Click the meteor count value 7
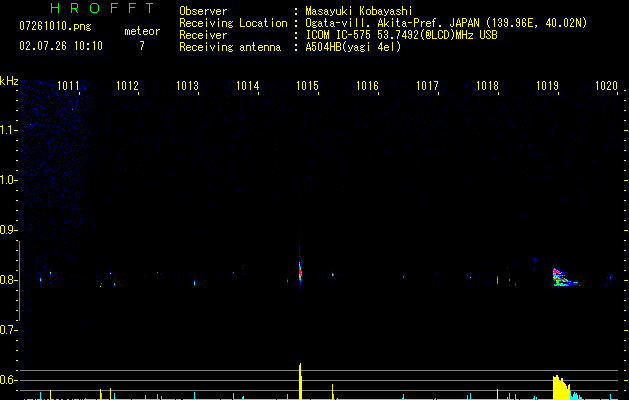629x400 pixels. pos(142,46)
